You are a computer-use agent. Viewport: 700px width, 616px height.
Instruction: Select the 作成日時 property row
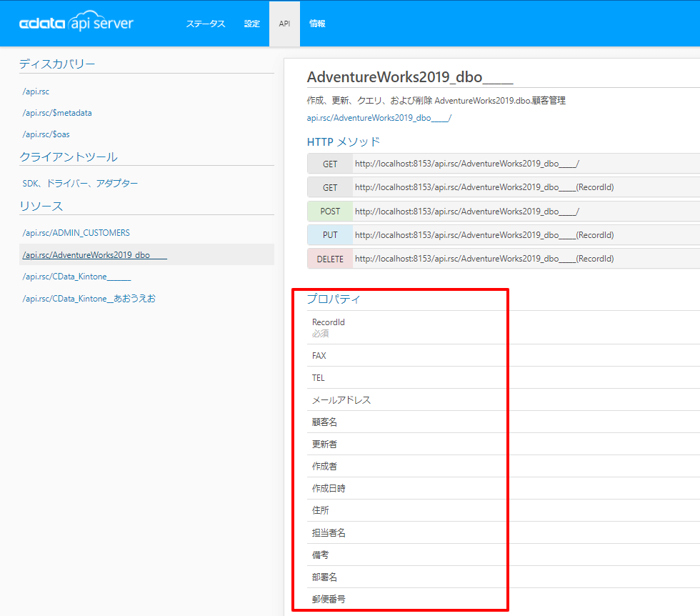pos(503,488)
